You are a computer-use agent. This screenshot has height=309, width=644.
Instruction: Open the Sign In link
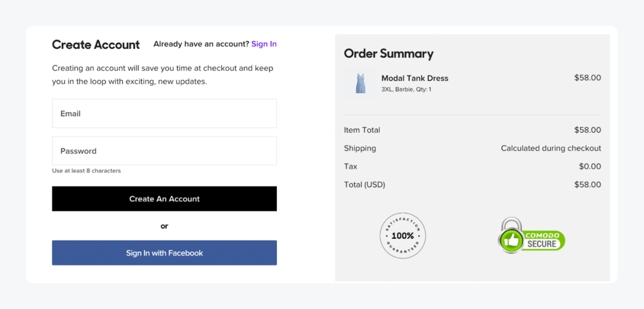pos(264,43)
